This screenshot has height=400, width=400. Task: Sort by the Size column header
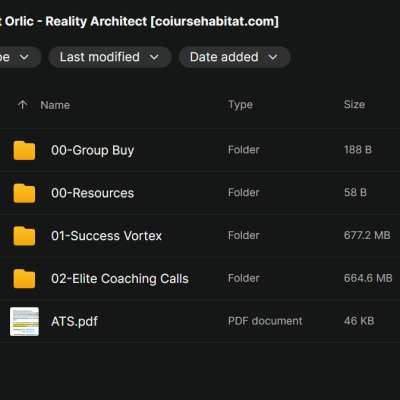[x=354, y=104]
